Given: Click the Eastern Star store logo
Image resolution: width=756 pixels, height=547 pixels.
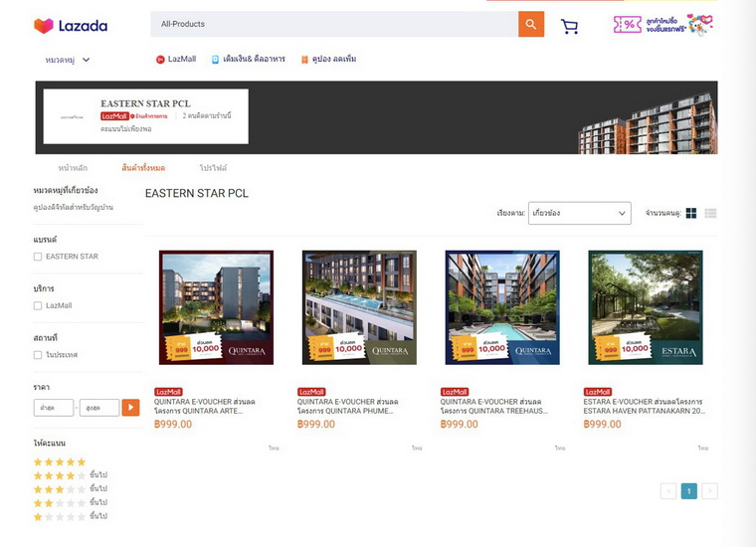Looking at the screenshot, I should click(72, 116).
